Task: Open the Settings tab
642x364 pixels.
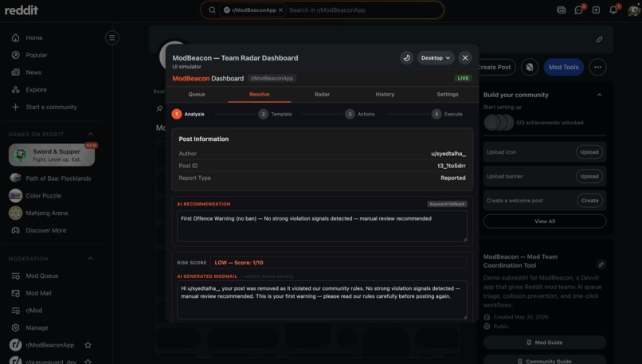Action: 448,94
